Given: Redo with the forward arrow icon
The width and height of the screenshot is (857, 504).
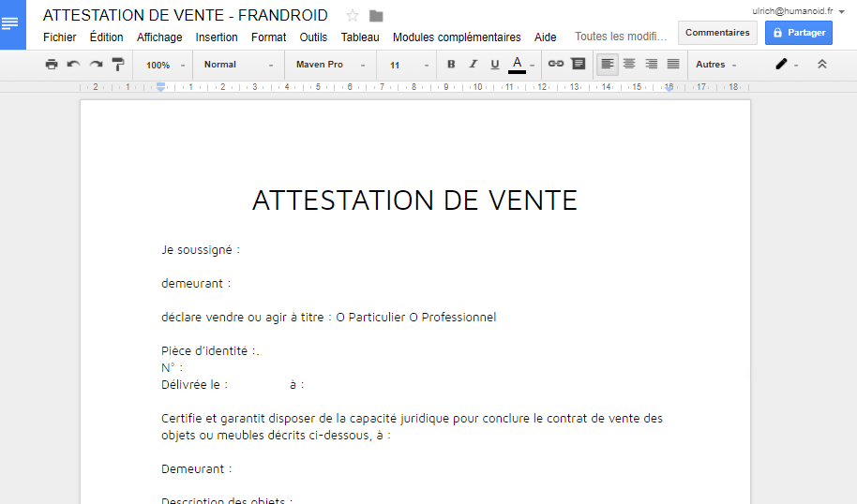Looking at the screenshot, I should point(97,65).
